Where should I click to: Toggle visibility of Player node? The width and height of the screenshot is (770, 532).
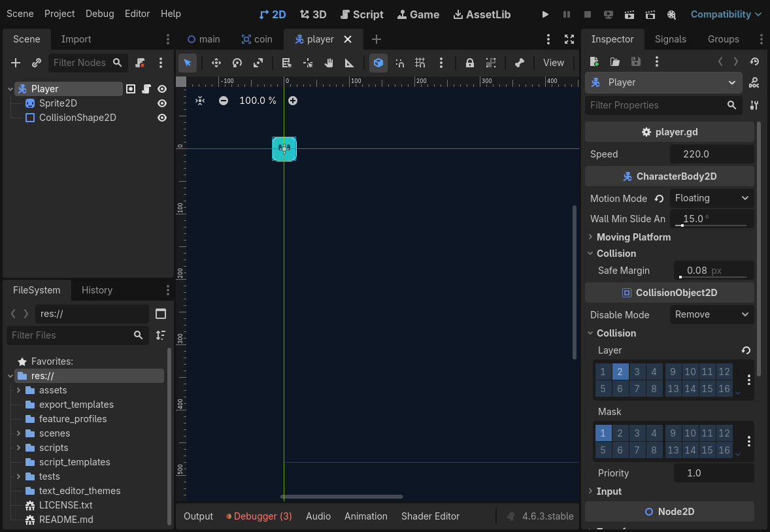pos(162,89)
